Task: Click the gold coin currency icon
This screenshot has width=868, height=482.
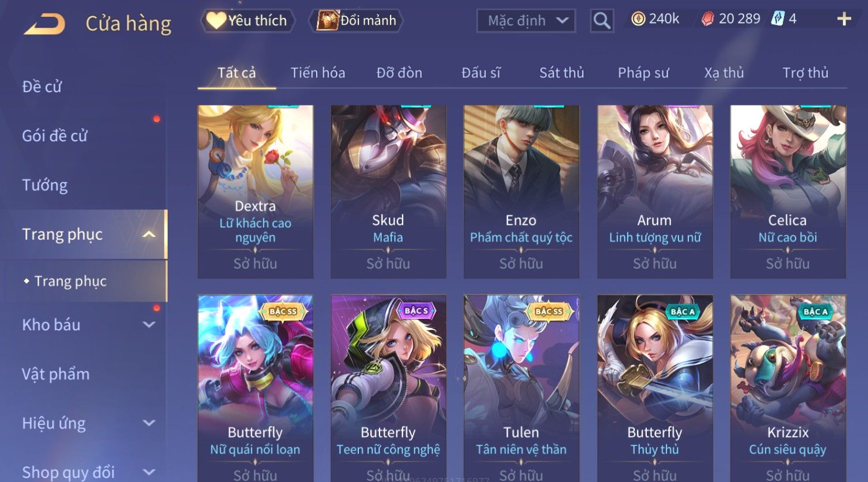Action: point(638,19)
